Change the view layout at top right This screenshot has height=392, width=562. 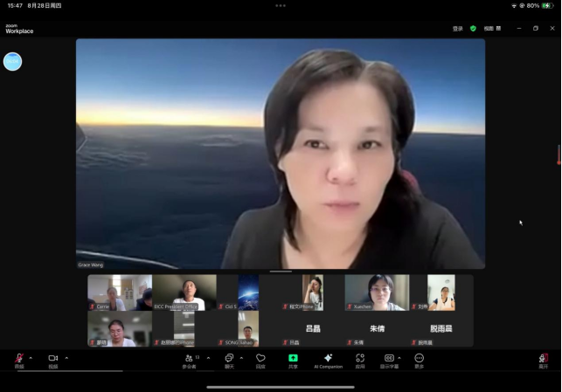tap(492, 28)
